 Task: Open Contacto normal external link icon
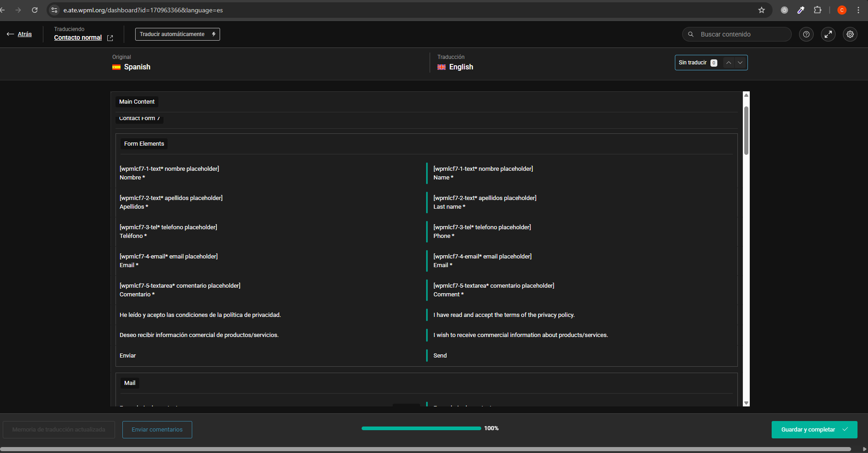click(110, 38)
